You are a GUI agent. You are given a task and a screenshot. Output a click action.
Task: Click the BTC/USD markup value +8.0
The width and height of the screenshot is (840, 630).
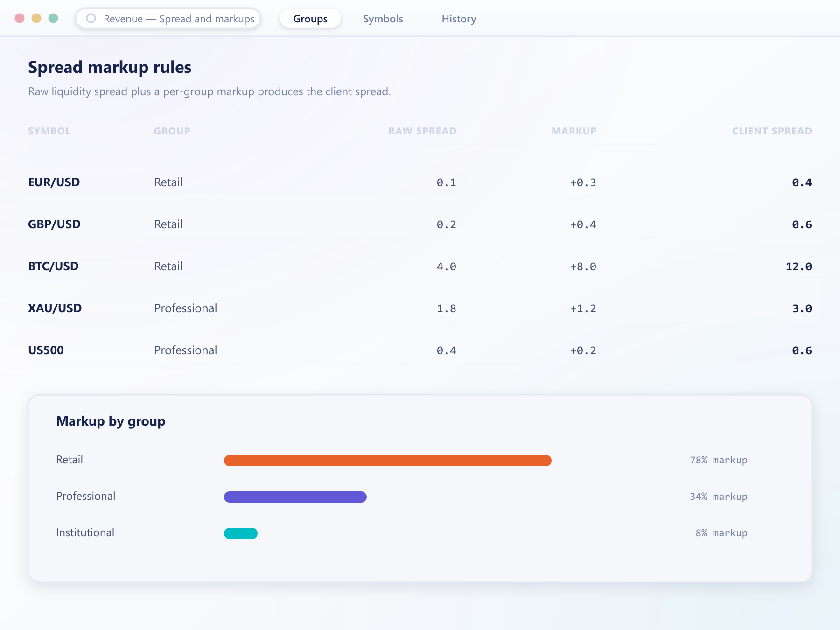[x=583, y=266]
